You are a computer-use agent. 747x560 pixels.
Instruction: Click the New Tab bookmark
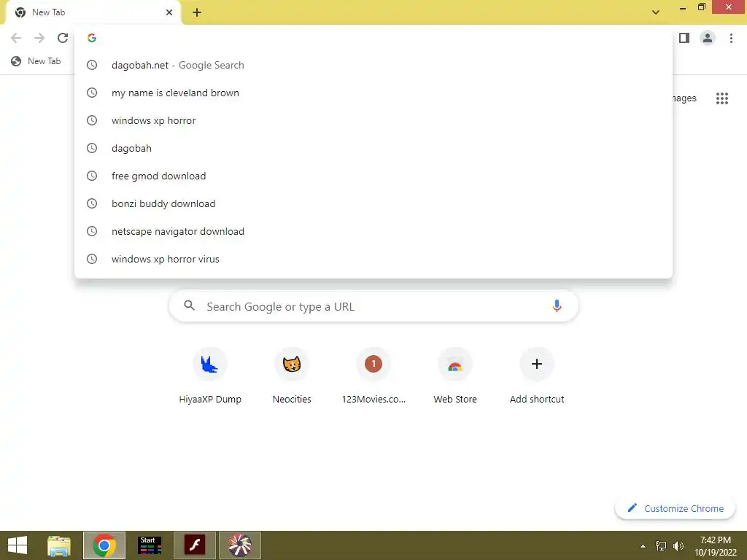(x=36, y=61)
